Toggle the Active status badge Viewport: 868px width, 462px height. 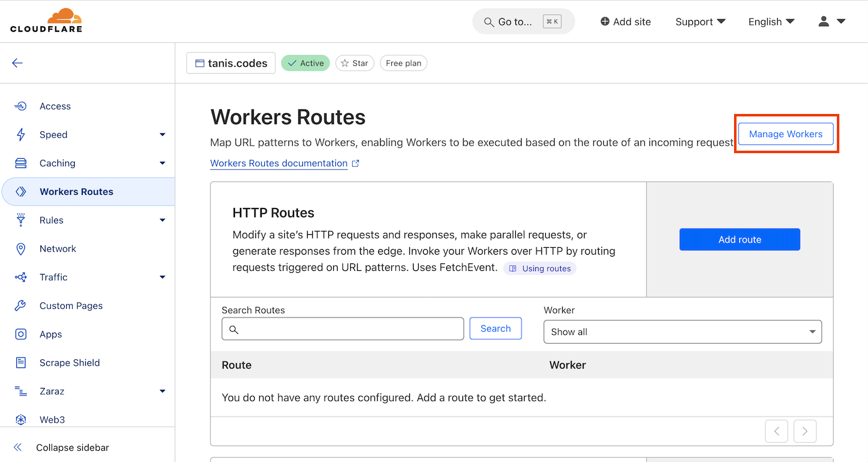coord(305,63)
